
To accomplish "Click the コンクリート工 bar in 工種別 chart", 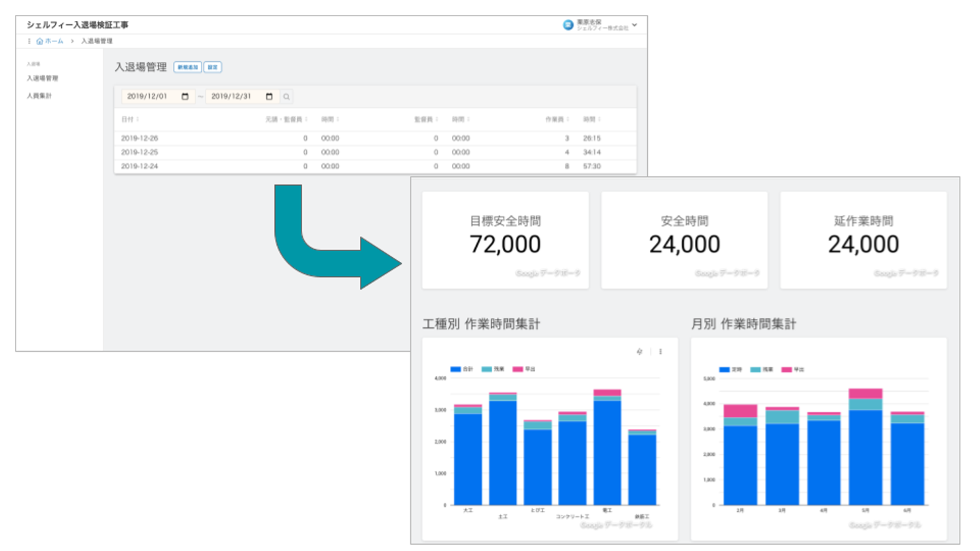I will coord(572,458).
